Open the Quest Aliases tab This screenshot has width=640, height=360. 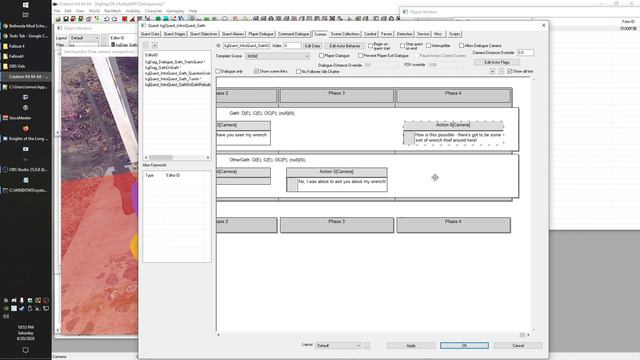pos(233,34)
